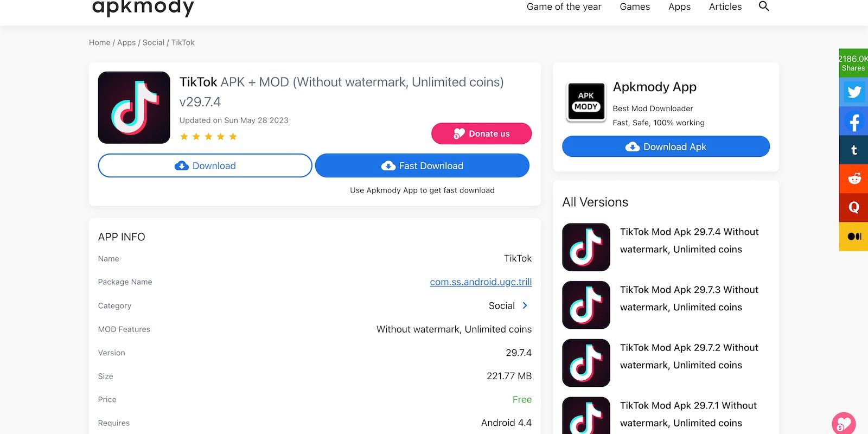Click the apkmody site logo
This screenshot has width=868, height=434.
click(143, 8)
